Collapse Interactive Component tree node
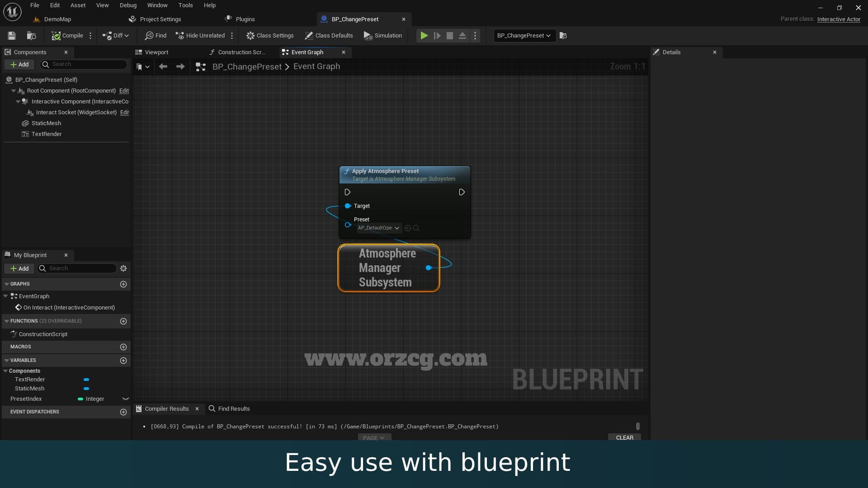The height and width of the screenshot is (488, 868). 18,102
